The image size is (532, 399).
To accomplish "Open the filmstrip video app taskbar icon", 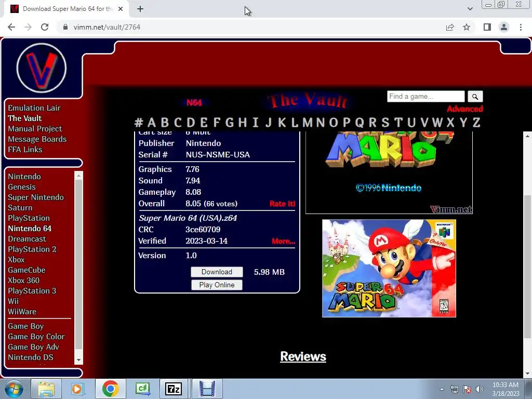I will 207,389.
